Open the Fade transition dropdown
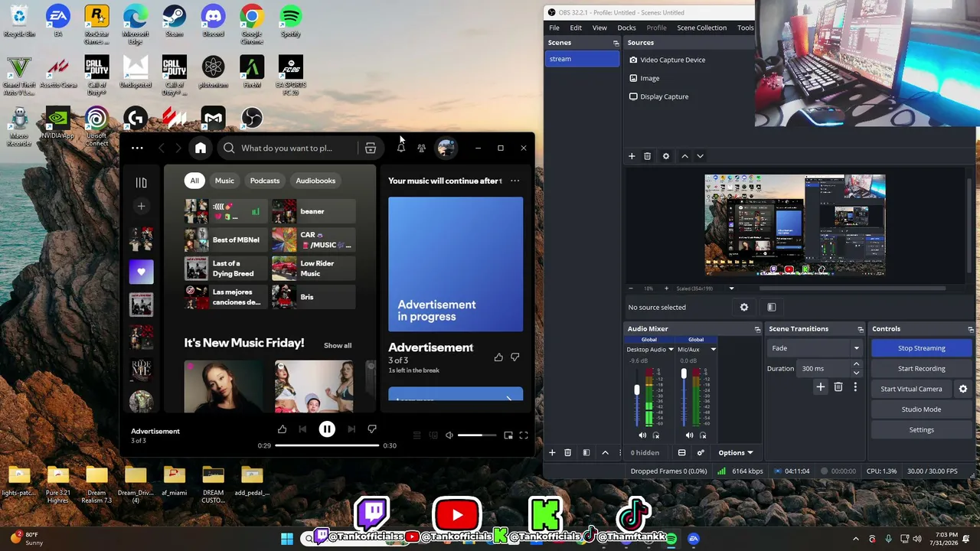 pos(815,348)
